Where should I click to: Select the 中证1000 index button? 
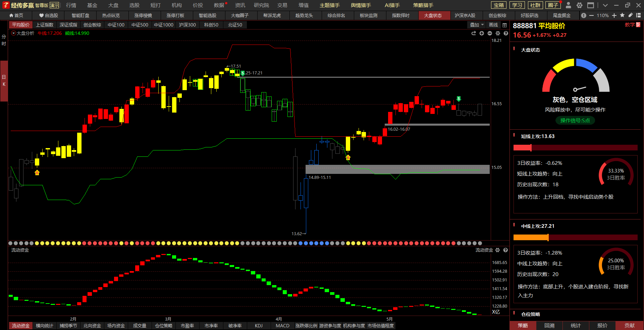[x=164, y=25]
